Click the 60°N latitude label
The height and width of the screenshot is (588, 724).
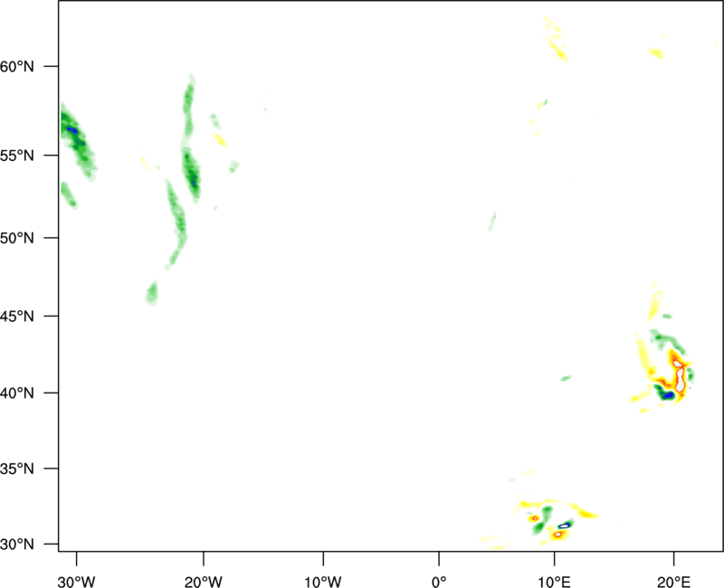[x=17, y=66]
